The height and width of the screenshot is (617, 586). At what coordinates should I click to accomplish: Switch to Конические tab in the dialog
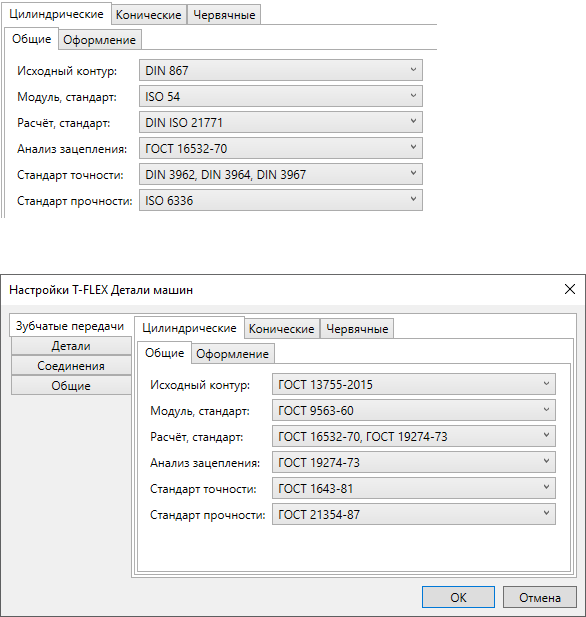point(282,329)
